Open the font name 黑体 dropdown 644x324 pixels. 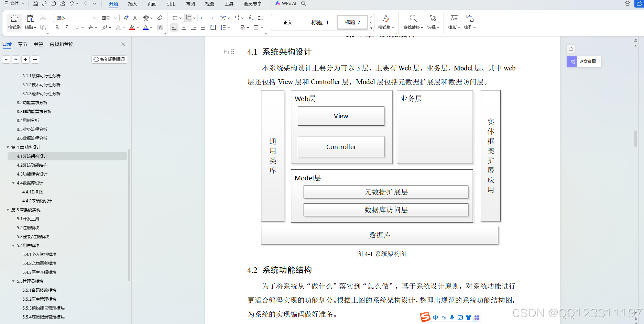[95, 18]
